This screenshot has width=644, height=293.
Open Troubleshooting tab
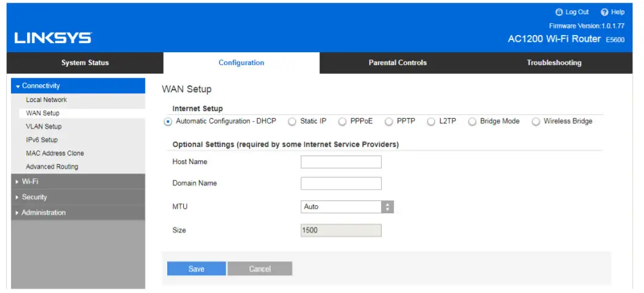click(554, 63)
